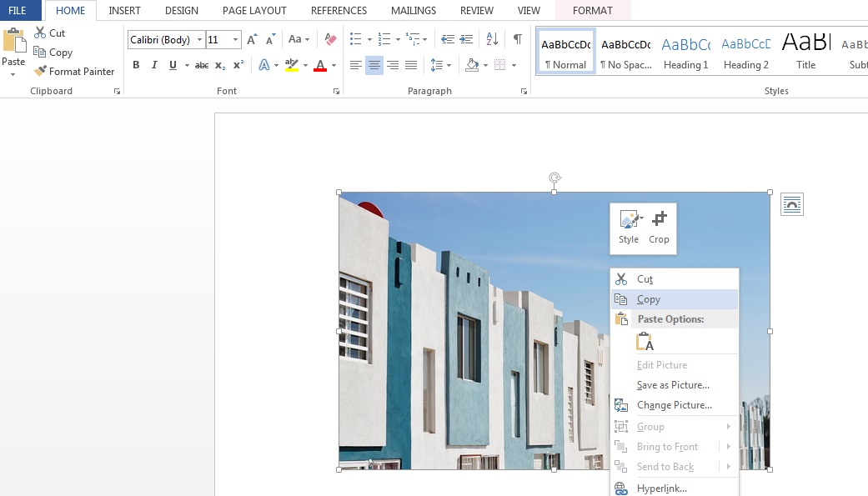Toggle Italic formatting
The height and width of the screenshot is (496, 868).
click(154, 65)
